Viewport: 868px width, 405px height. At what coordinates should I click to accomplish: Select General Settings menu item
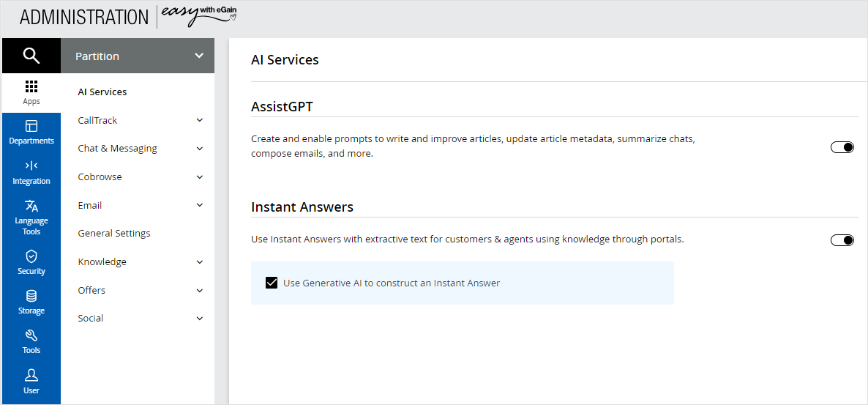(x=114, y=233)
